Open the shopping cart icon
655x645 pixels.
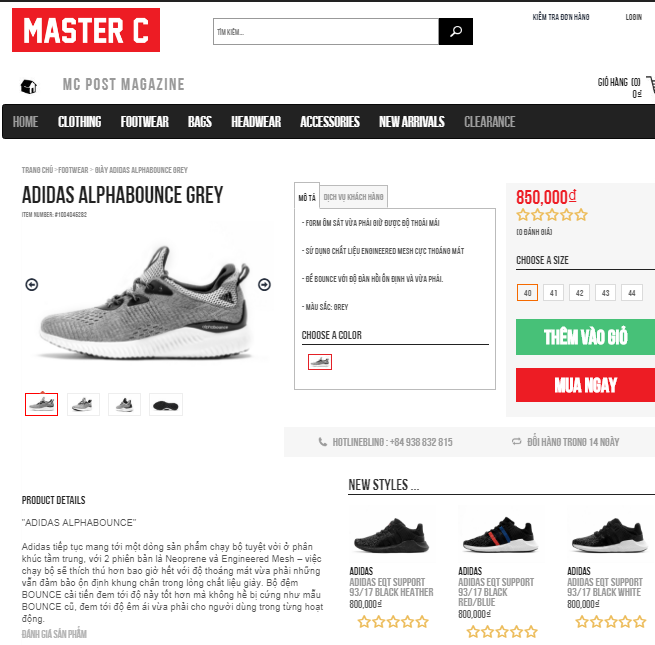click(x=650, y=85)
